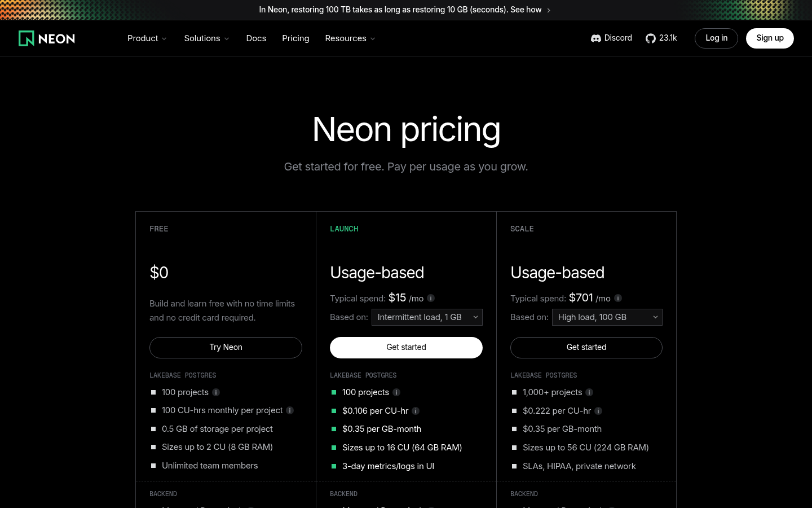The width and height of the screenshot is (812, 508).
Task: Click the Log in button
Action: (x=716, y=38)
